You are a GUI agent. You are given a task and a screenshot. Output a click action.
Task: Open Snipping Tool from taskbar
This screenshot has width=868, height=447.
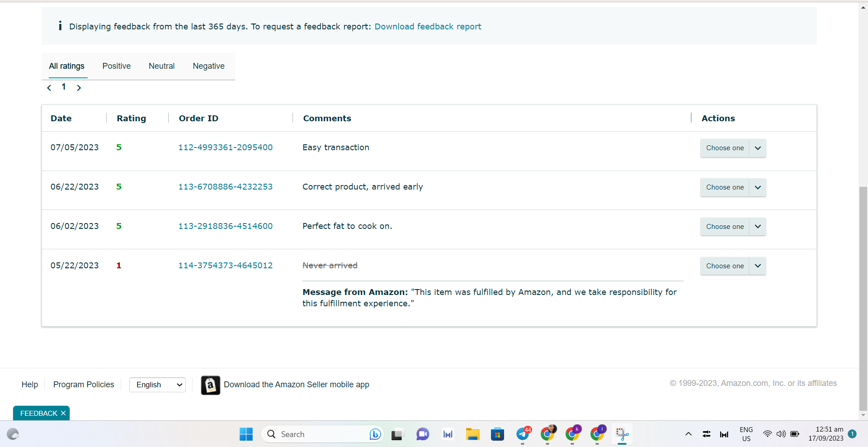click(622, 434)
